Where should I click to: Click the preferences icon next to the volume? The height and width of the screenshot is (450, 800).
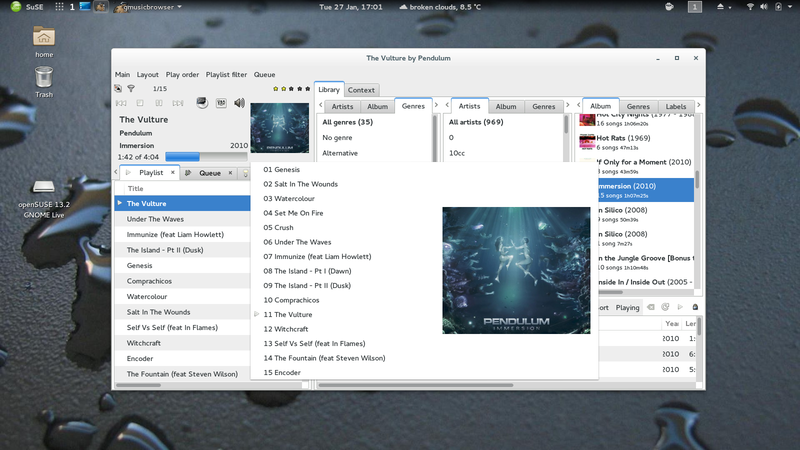(x=221, y=103)
